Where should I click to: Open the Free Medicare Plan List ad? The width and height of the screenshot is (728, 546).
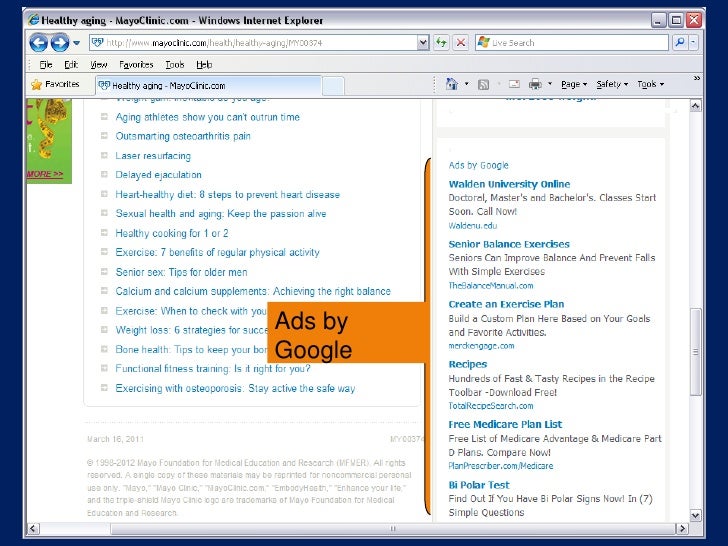click(505, 424)
